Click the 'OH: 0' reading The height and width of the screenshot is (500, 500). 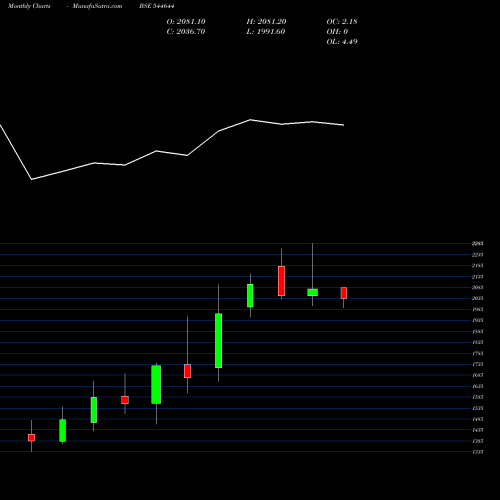tap(337, 32)
